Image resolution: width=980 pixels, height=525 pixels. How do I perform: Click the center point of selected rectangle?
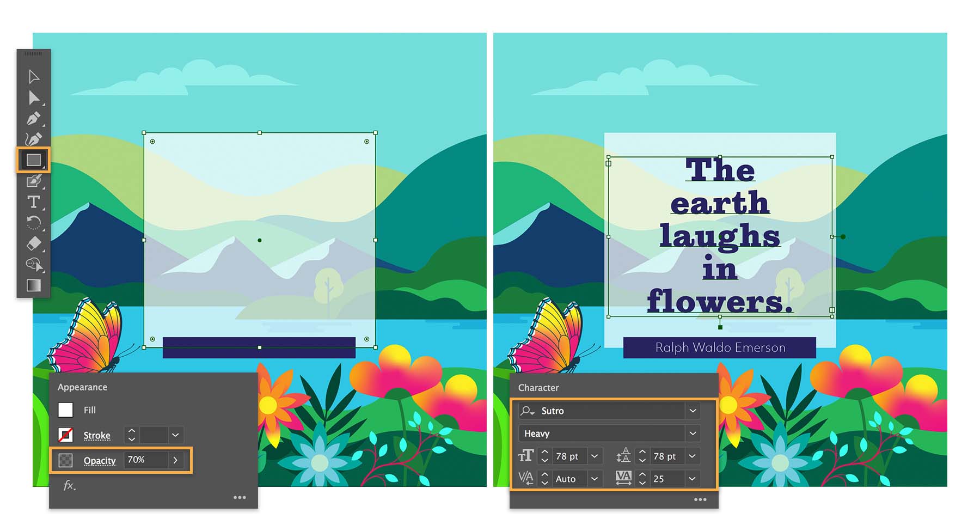(x=260, y=240)
